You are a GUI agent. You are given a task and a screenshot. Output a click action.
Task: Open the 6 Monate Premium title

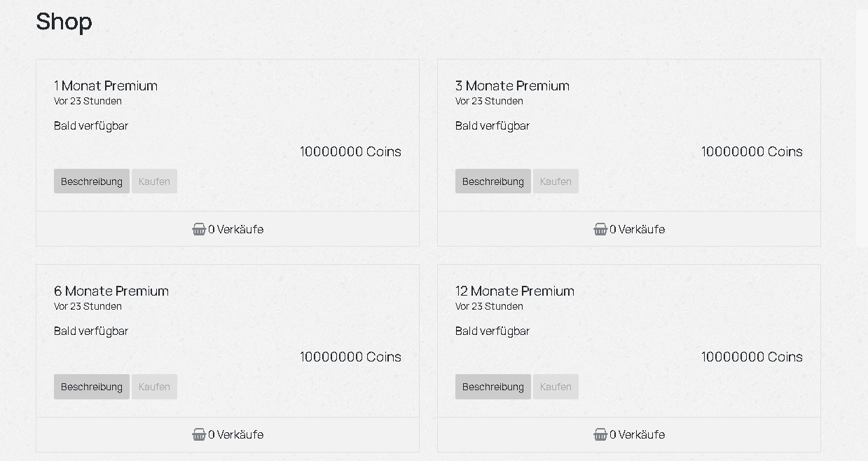(x=111, y=291)
